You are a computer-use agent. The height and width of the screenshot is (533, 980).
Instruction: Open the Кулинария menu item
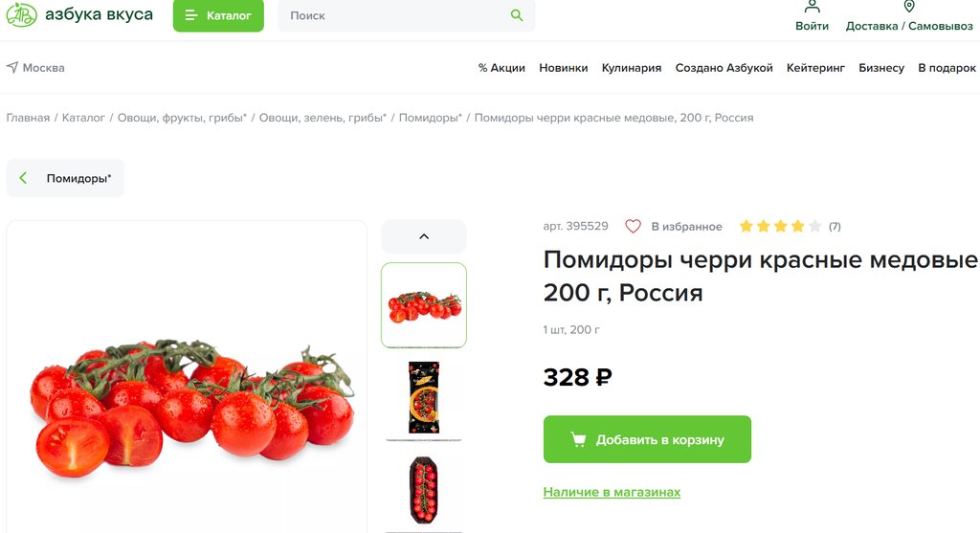(632, 68)
